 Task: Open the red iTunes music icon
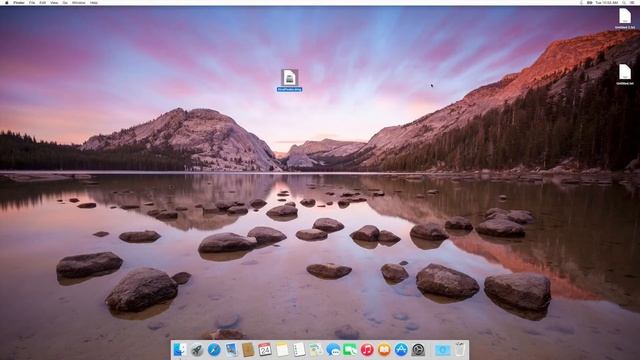[367, 350]
